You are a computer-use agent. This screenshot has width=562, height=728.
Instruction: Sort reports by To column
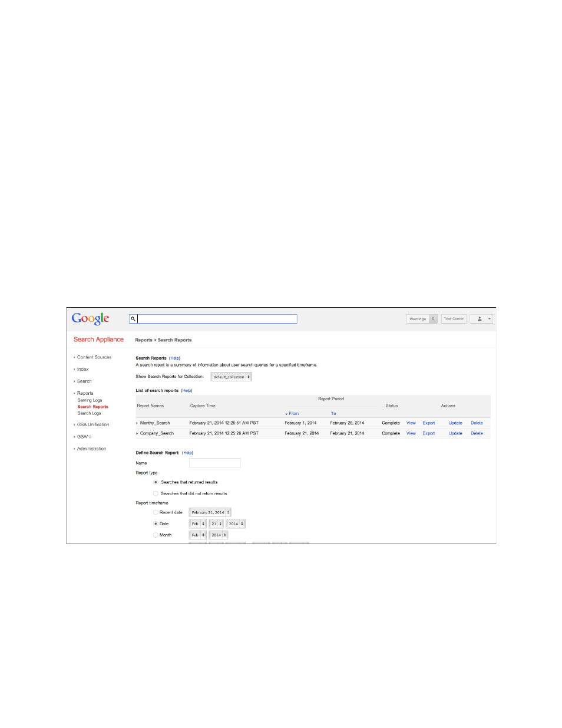[333, 414]
